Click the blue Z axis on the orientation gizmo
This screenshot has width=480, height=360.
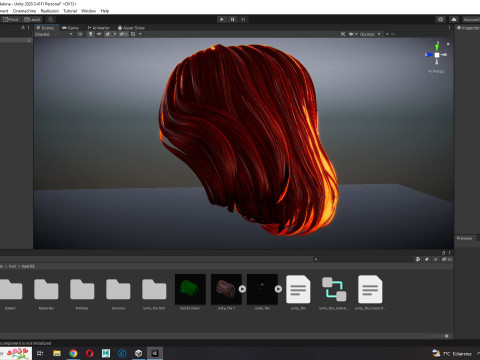point(429,54)
